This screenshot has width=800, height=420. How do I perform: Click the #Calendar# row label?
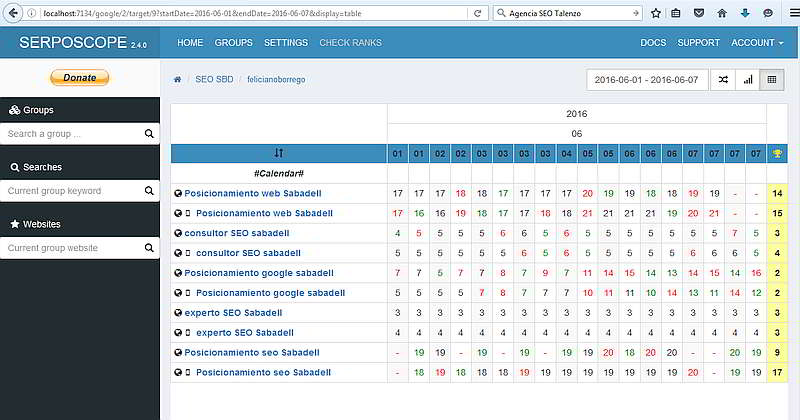[x=279, y=174]
